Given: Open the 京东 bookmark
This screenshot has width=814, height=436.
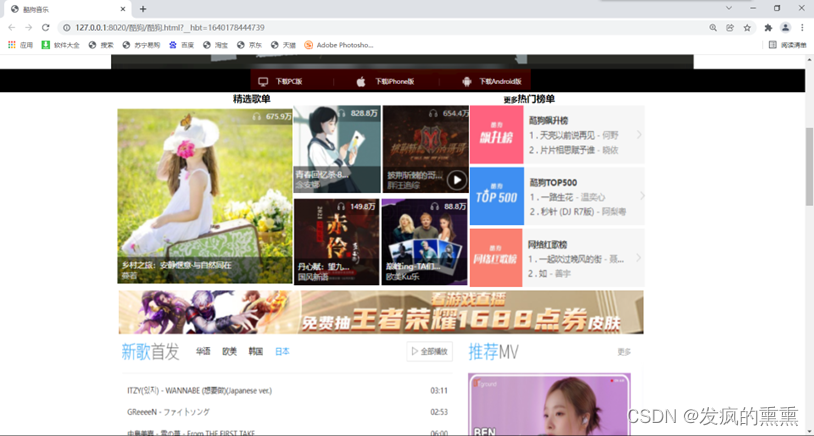Looking at the screenshot, I should (249, 45).
